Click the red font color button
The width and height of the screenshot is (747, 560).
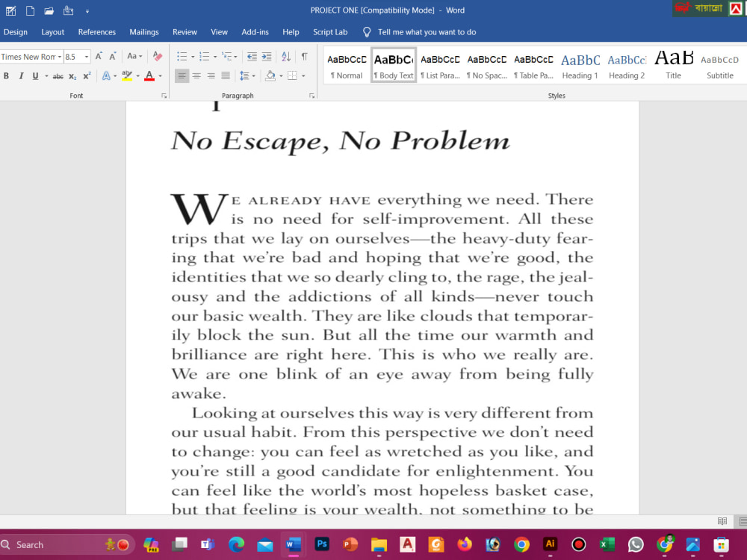click(149, 75)
